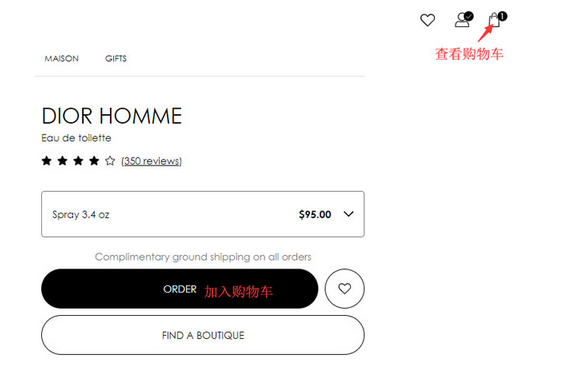The height and width of the screenshot is (373, 563).
Task: Click the checkmark badge on account icon
Action: coord(469,16)
